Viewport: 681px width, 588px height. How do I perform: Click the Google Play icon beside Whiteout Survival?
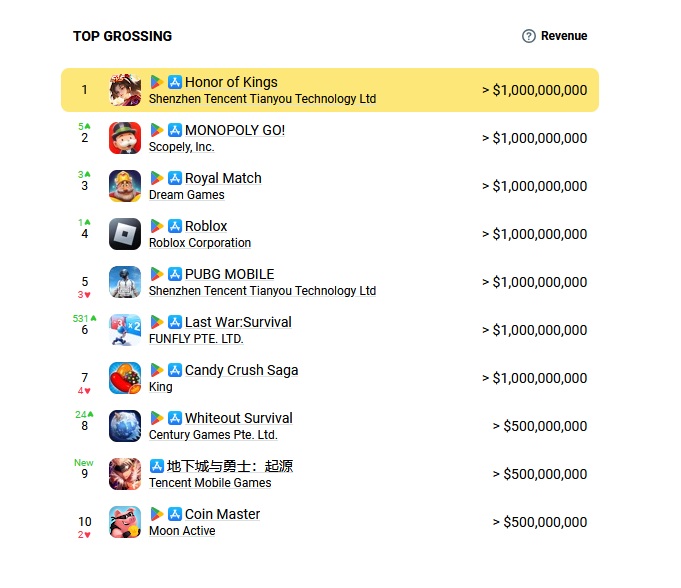157,418
